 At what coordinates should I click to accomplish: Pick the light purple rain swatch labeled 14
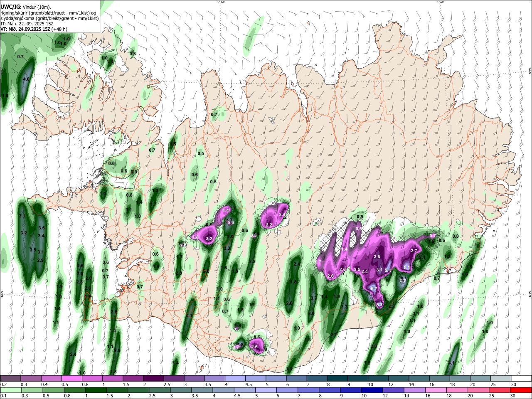click(414, 390)
